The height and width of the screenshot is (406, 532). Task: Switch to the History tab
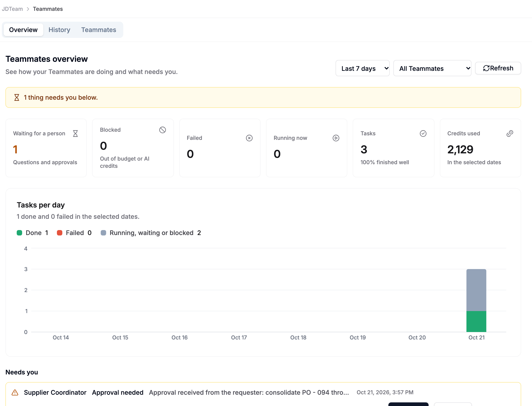59,30
